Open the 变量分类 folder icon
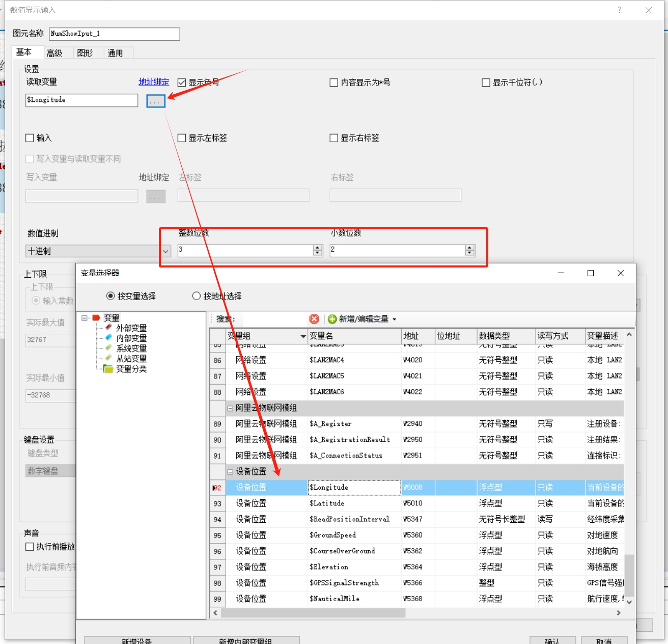The height and width of the screenshot is (644, 668). 108,368
